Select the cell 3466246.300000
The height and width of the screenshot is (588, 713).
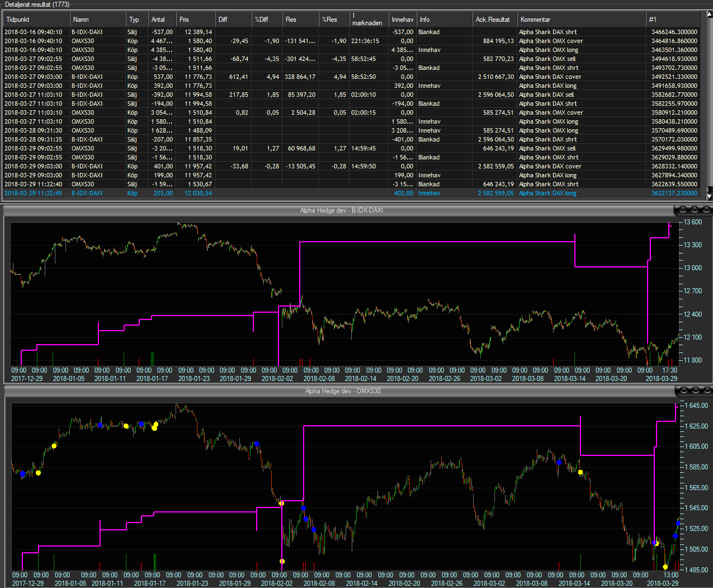click(674, 32)
